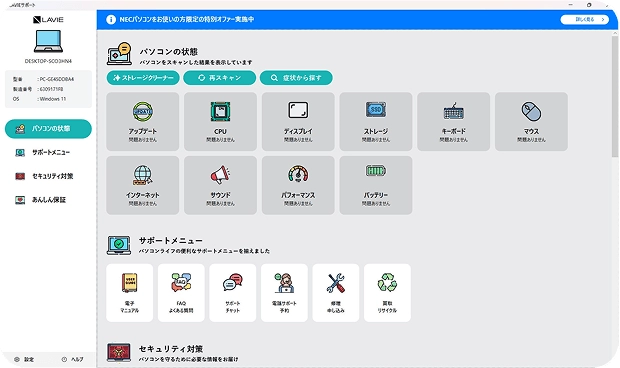This screenshot has width=620, height=368.
Task: Click the 症状から探す search button
Action: (296, 78)
